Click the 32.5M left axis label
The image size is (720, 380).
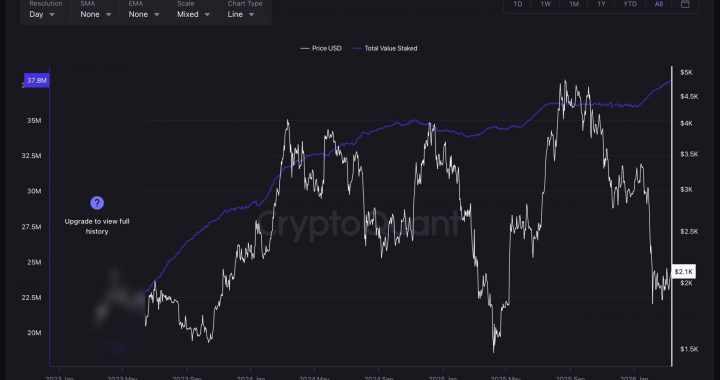click(31, 156)
